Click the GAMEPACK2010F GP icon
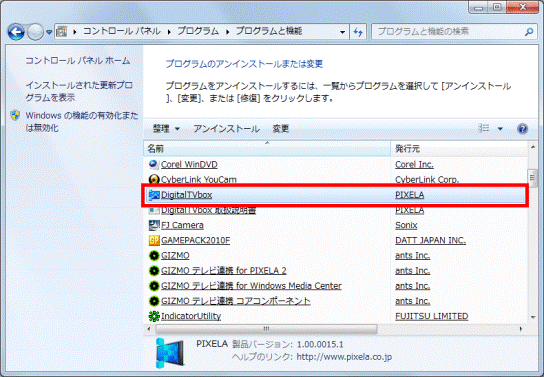This screenshot has width=544, height=377. click(154, 240)
